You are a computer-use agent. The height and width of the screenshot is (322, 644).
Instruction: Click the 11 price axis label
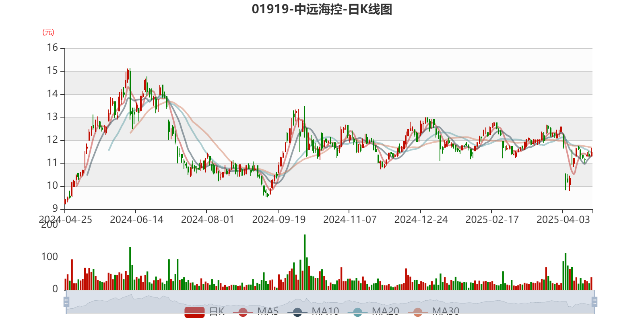coord(52,163)
